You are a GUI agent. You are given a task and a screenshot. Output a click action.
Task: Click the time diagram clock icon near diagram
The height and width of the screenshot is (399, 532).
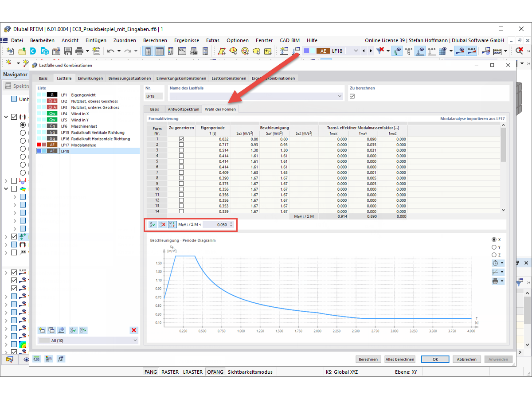[x=495, y=263]
